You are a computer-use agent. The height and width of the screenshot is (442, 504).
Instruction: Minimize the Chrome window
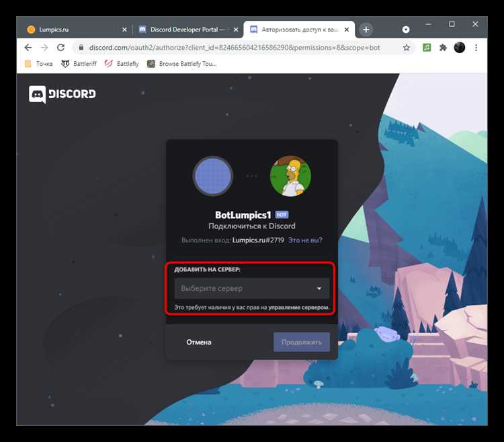(x=428, y=24)
